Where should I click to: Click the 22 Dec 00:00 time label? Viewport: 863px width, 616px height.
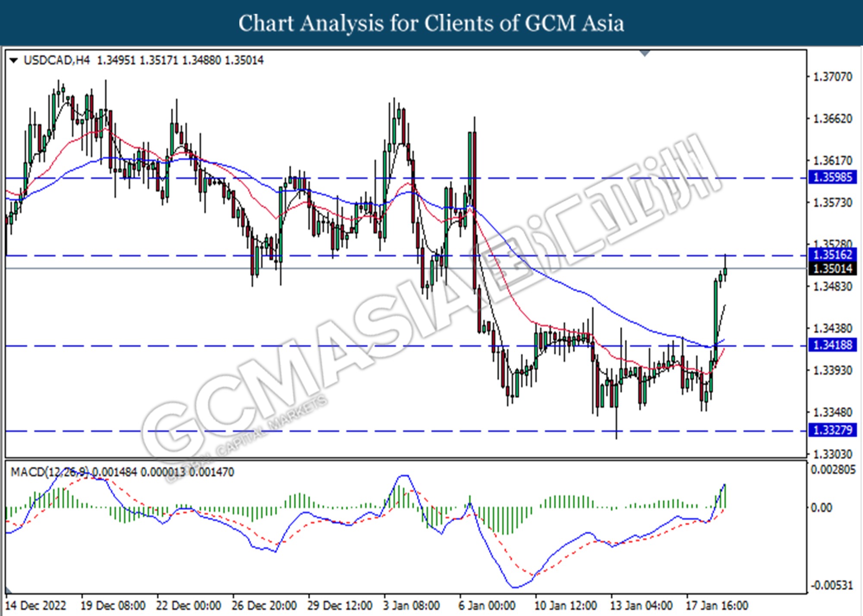coord(189,606)
